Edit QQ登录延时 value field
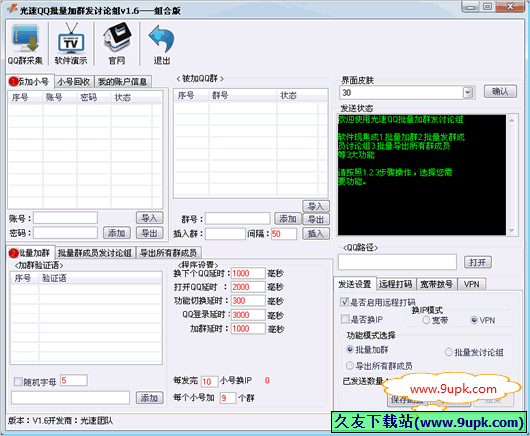 click(248, 315)
